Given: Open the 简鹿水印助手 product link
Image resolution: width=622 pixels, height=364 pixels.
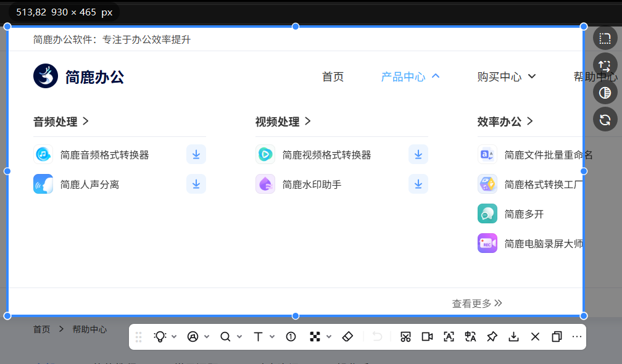Looking at the screenshot, I should pos(312,184).
